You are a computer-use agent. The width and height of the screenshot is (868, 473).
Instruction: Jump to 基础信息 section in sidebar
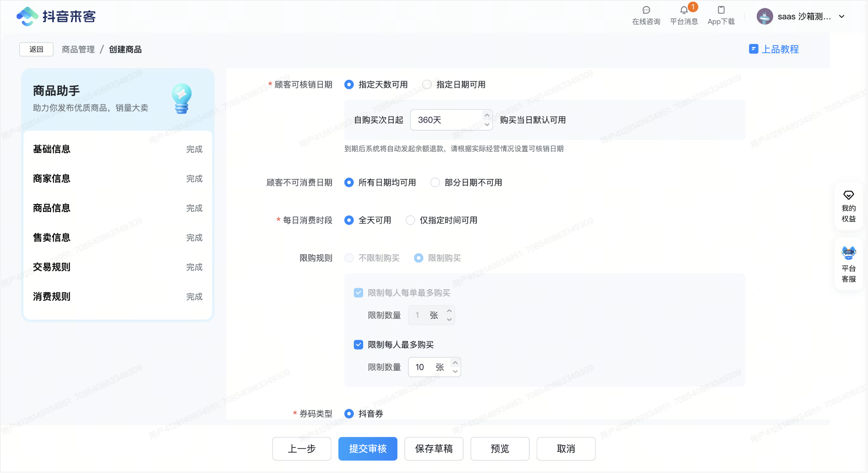point(52,149)
